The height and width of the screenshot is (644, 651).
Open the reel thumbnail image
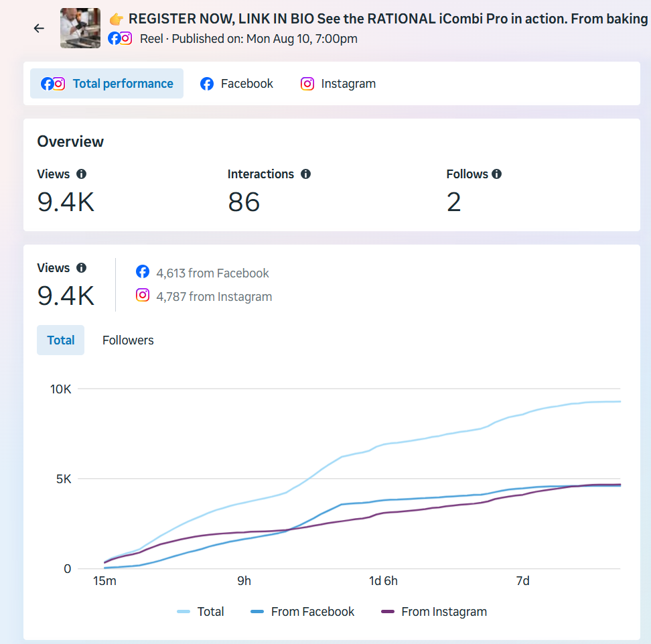(80, 28)
